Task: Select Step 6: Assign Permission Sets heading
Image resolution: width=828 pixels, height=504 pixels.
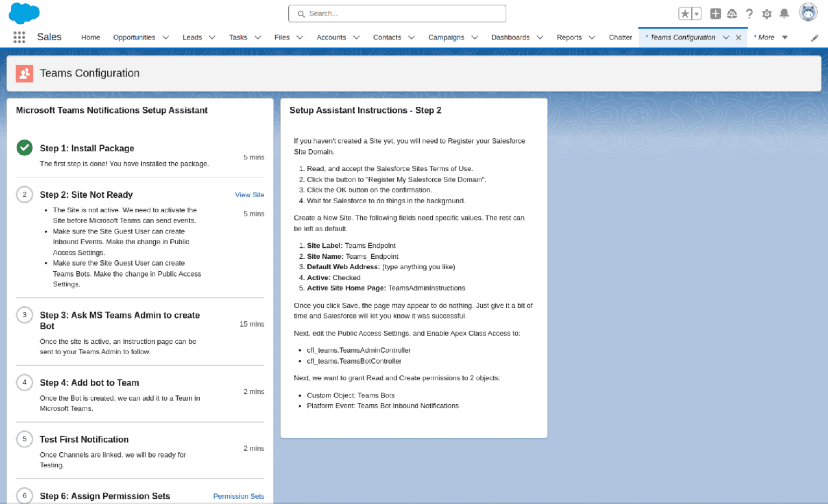Action: coord(105,496)
